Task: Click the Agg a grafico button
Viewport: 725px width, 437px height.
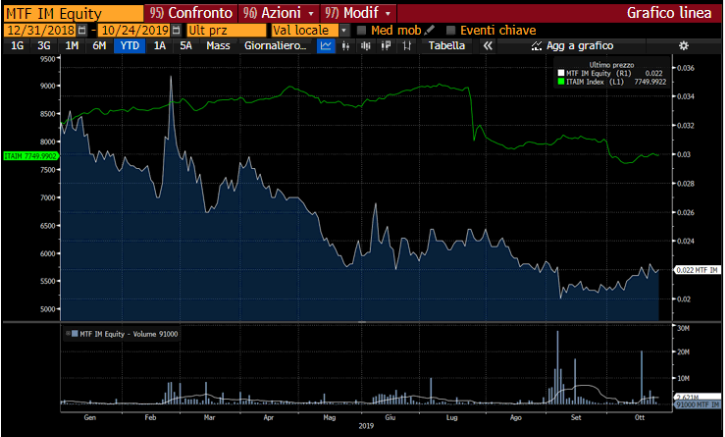Action: [x=572, y=46]
